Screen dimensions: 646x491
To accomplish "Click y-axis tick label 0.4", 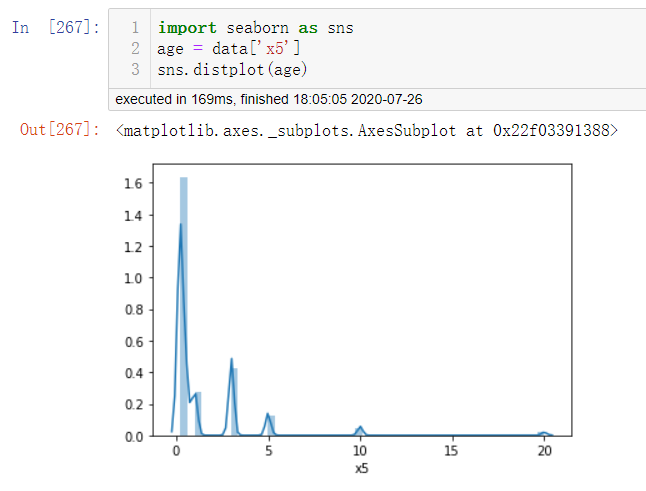I will (133, 373).
